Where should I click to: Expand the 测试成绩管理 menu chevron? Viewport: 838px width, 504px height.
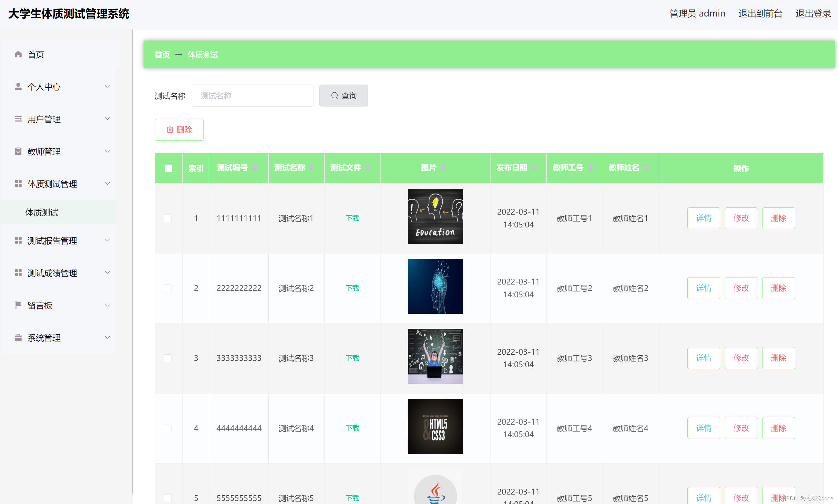point(108,272)
